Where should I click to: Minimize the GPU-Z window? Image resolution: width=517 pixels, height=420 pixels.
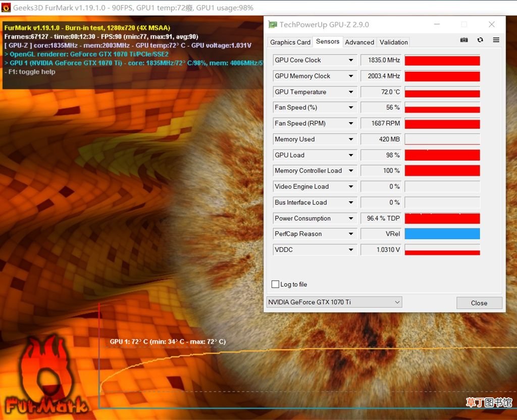(437, 24)
